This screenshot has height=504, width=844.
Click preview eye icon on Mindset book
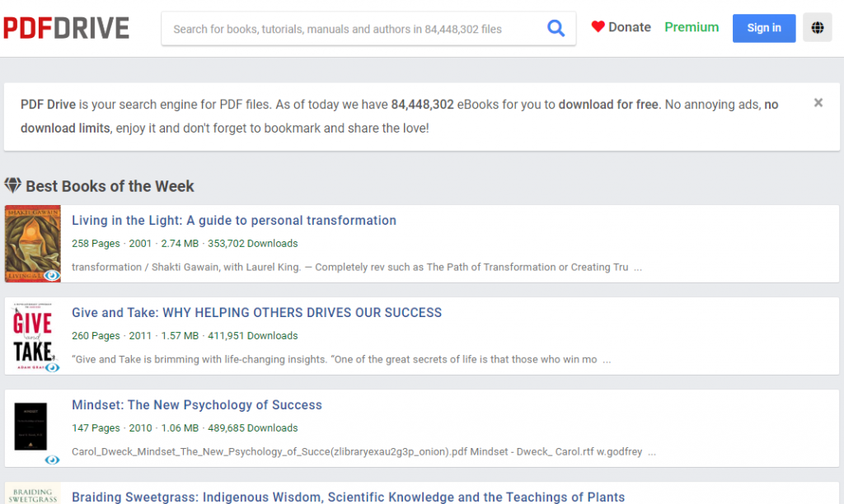[x=52, y=460]
